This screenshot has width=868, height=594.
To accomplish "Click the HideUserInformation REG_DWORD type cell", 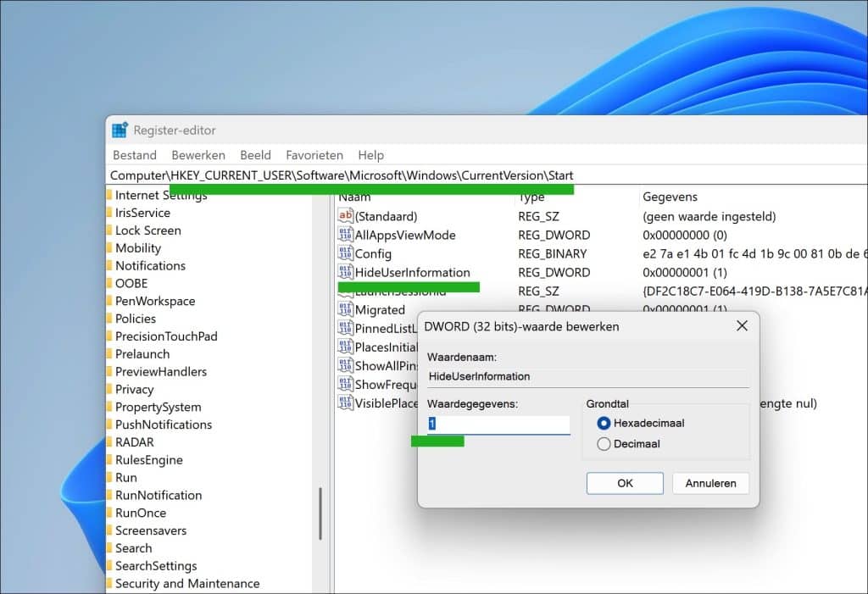I will 554,272.
